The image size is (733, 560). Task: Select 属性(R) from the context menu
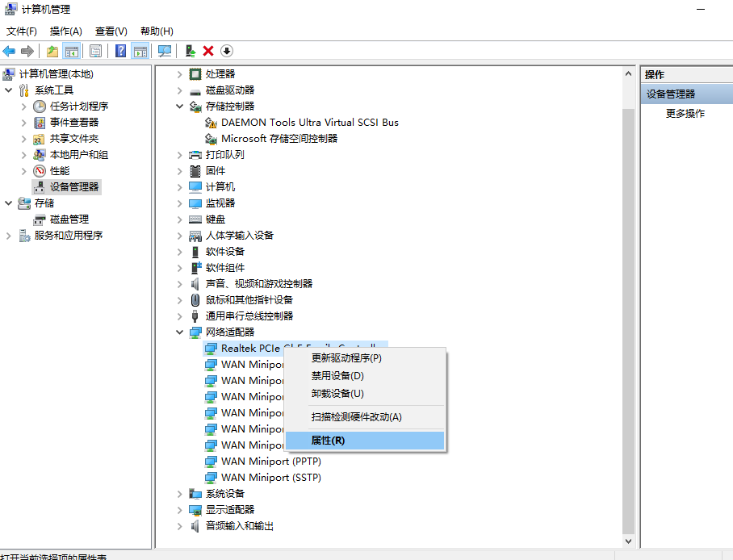(x=328, y=441)
